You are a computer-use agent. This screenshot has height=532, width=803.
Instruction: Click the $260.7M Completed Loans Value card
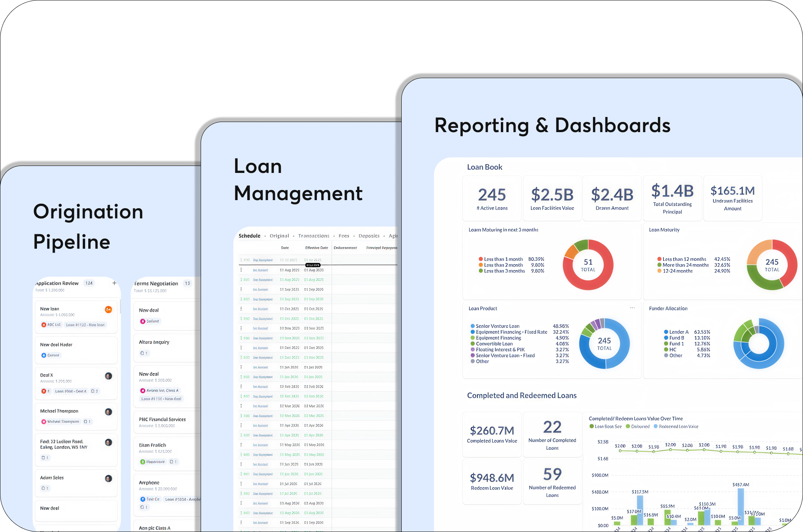(492, 434)
